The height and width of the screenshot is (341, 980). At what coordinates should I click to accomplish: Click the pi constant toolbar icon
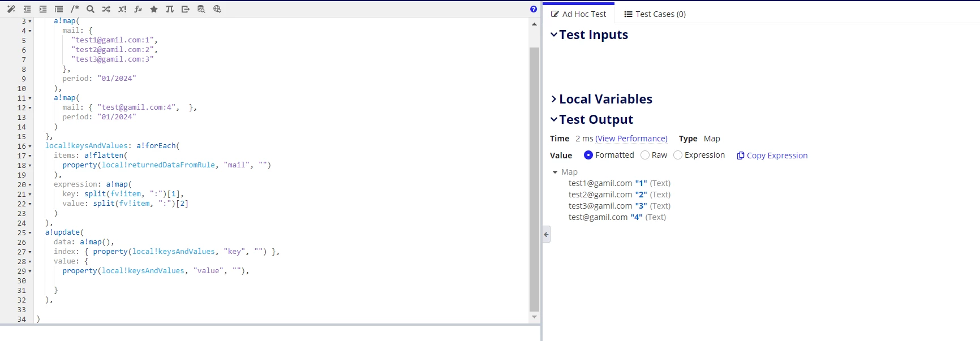point(170,9)
